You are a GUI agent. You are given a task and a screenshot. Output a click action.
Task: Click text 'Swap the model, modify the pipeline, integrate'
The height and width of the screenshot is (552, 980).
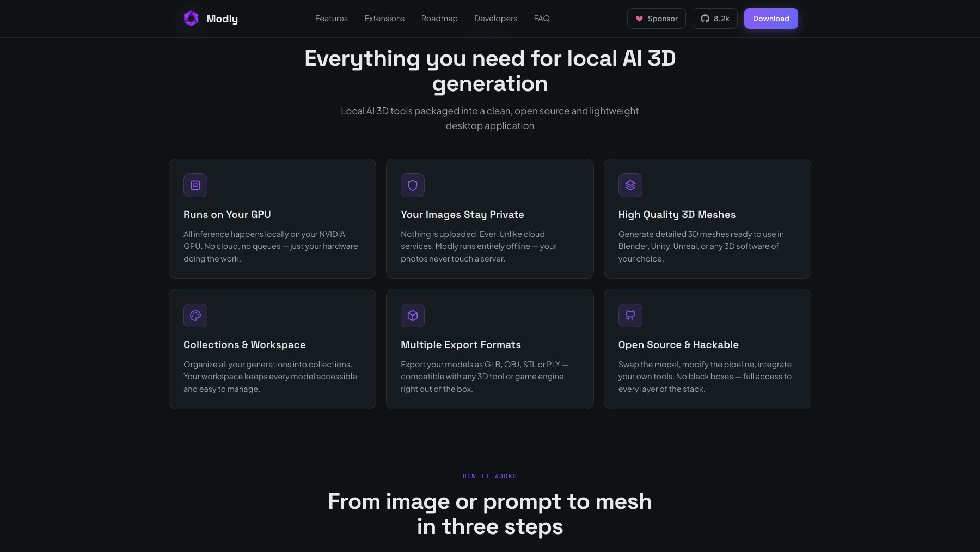[705, 365]
